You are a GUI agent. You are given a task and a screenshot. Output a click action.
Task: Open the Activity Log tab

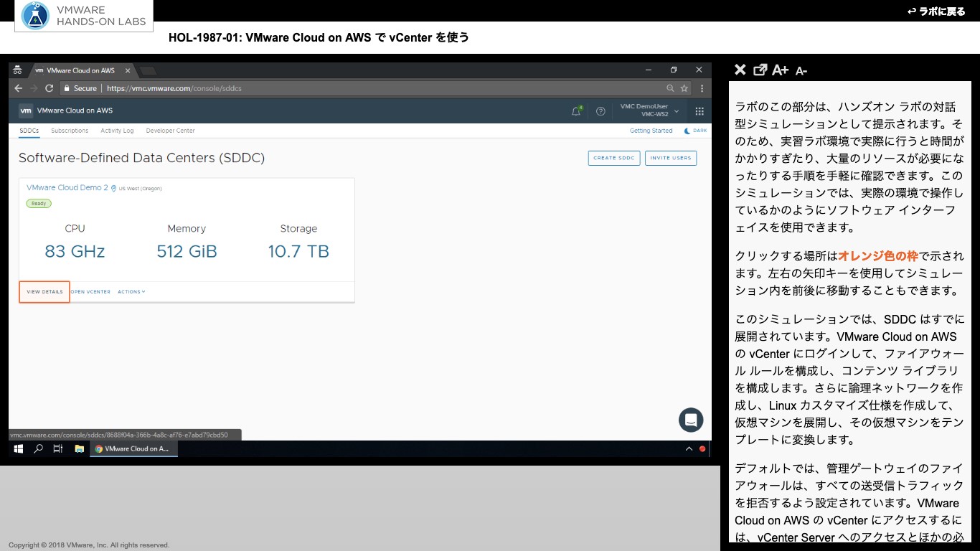117,131
